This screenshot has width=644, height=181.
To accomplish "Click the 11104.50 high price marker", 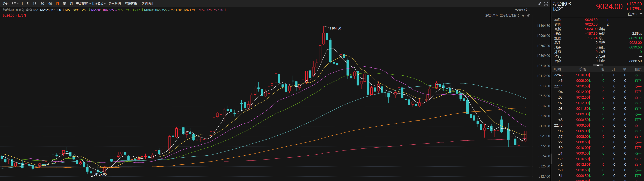I will pos(335,28).
